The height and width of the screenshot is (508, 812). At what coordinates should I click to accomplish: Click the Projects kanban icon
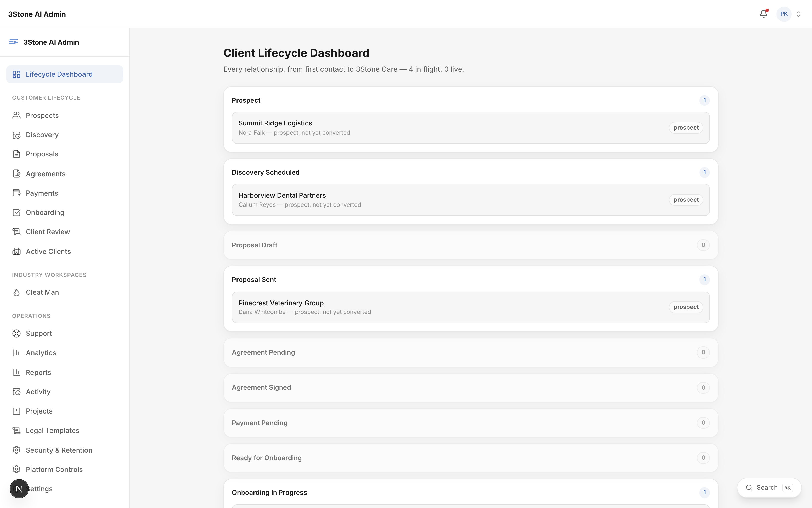point(16,411)
